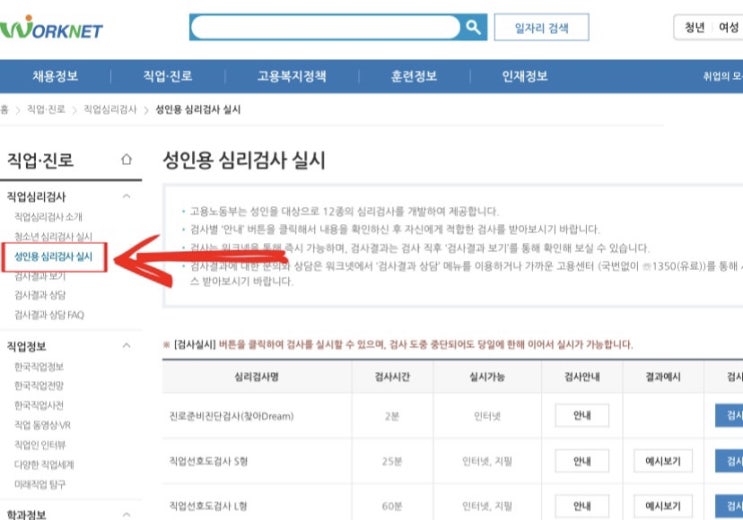Click 직업심리검사 breadcrumb link
The image size is (743, 520).
(110, 109)
